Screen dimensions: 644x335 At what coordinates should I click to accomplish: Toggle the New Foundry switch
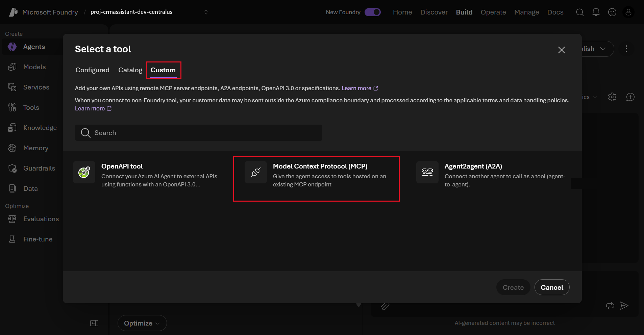click(x=373, y=12)
